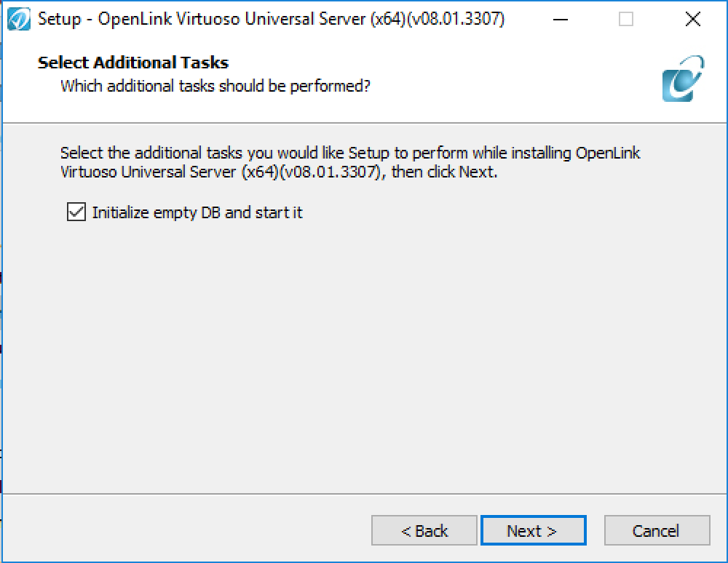This screenshot has width=728, height=563.
Task: Click empty footer space left of Back button
Action: click(x=186, y=530)
